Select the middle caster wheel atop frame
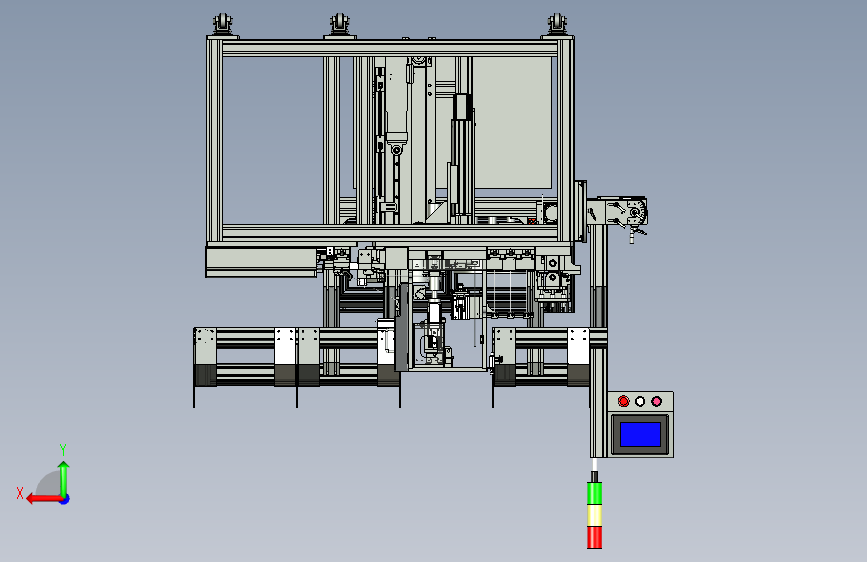 340,24
